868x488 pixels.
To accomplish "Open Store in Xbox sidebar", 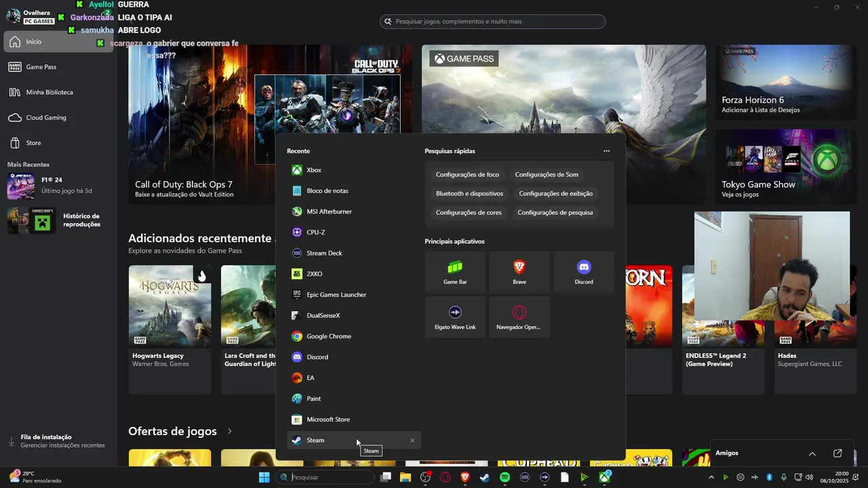I will click(58, 143).
